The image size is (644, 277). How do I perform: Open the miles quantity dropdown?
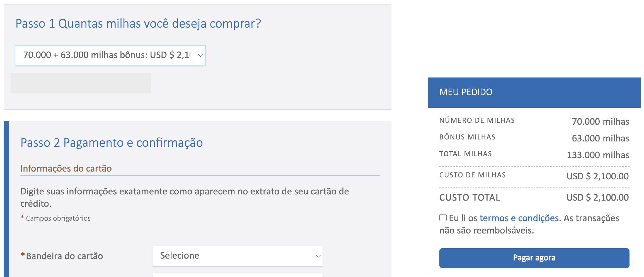tap(110, 55)
